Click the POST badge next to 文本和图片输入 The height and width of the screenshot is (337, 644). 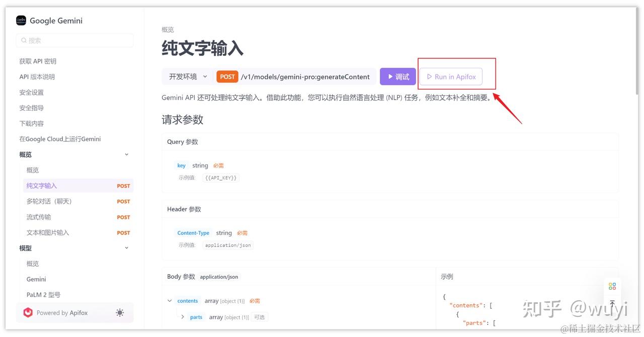pos(123,232)
